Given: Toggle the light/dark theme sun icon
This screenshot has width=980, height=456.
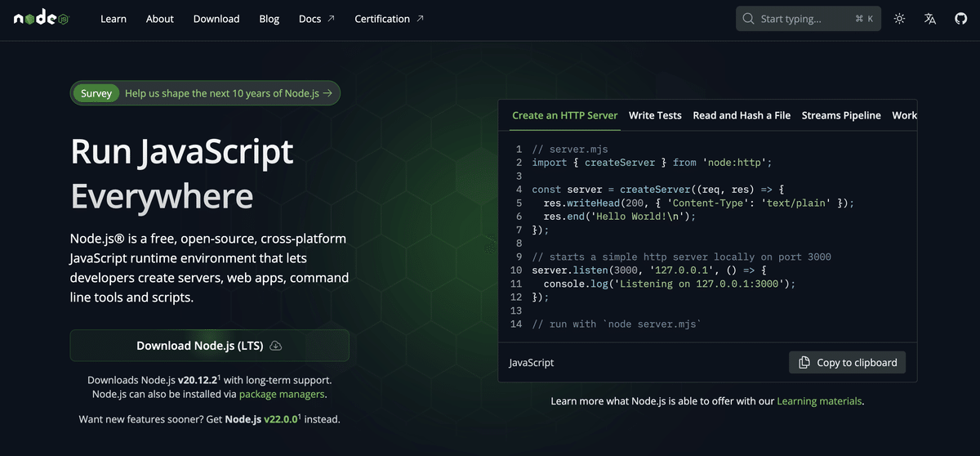Looking at the screenshot, I should coord(899,19).
